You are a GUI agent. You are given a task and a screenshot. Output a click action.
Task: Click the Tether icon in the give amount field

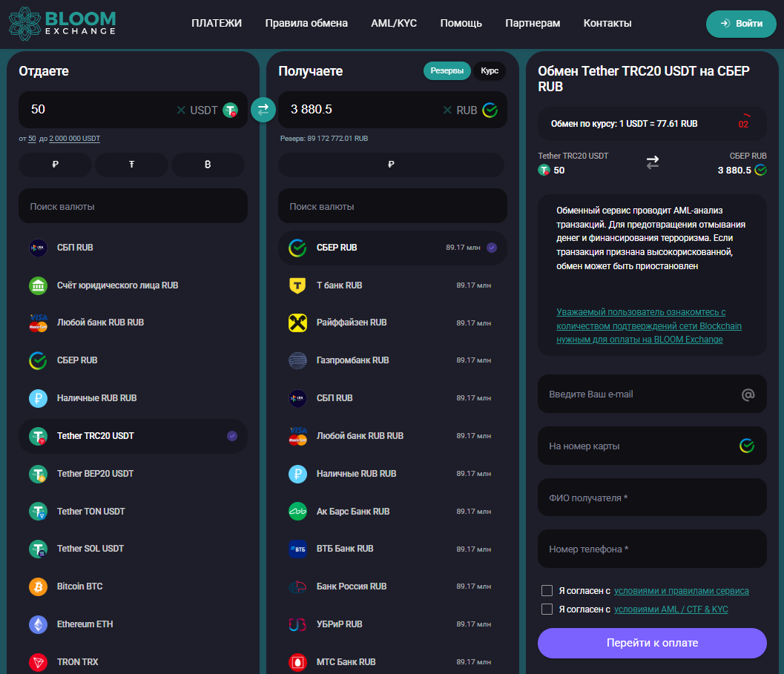230,110
